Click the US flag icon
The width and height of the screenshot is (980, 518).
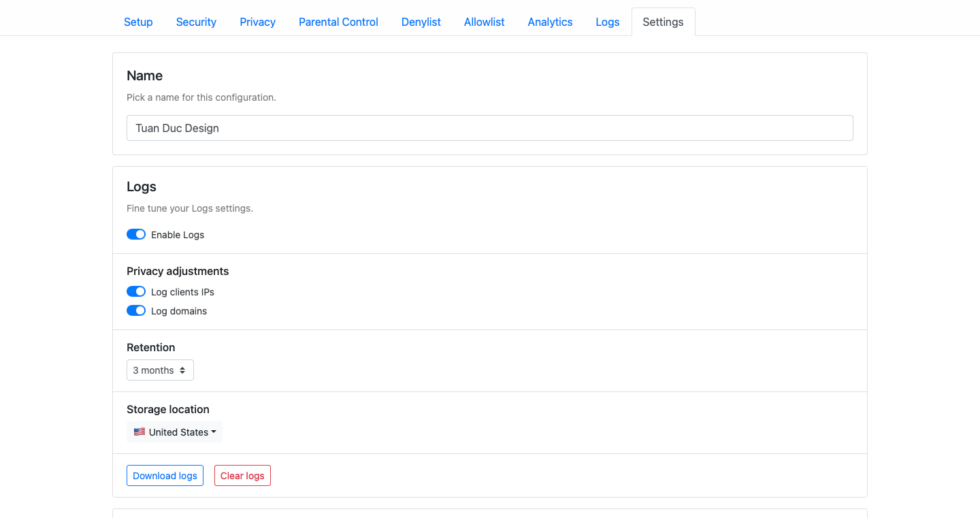pyautogui.click(x=140, y=432)
